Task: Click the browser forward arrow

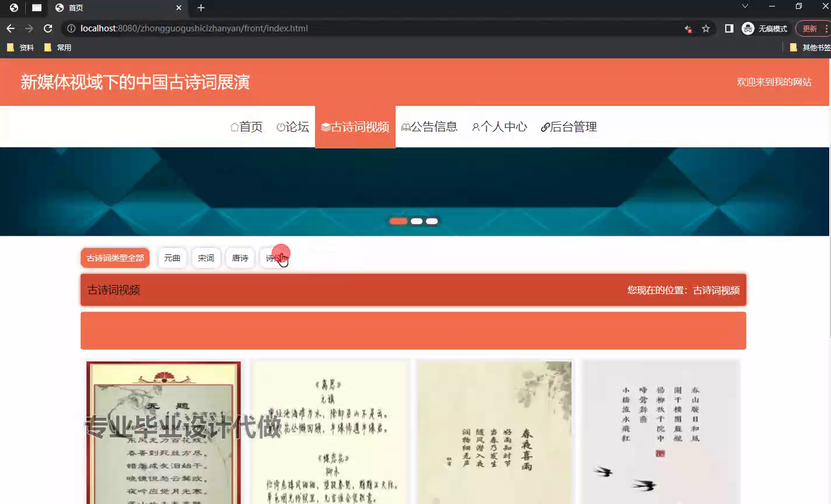Action: click(x=29, y=28)
